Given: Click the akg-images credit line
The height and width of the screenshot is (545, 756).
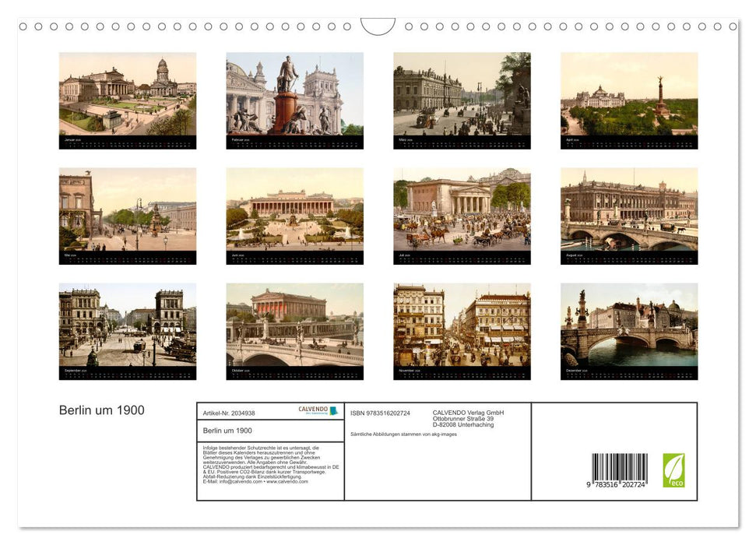Looking at the screenshot, I should pos(405,434).
